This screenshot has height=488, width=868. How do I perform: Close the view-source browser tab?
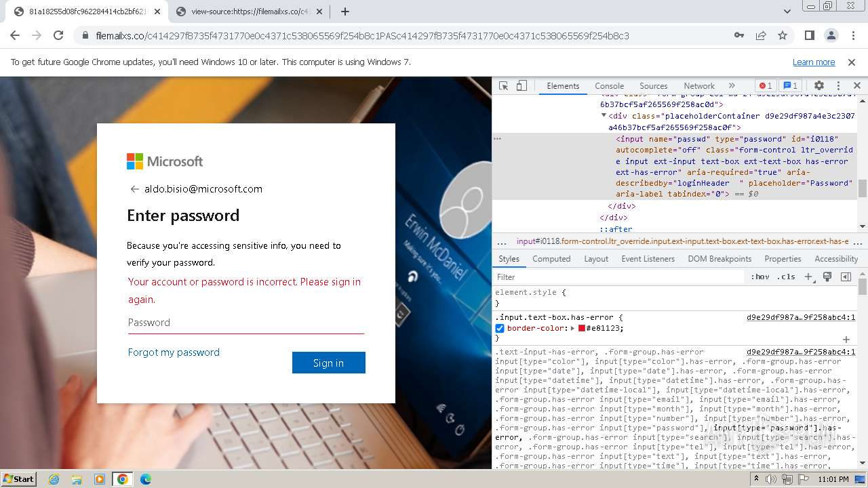click(x=318, y=12)
